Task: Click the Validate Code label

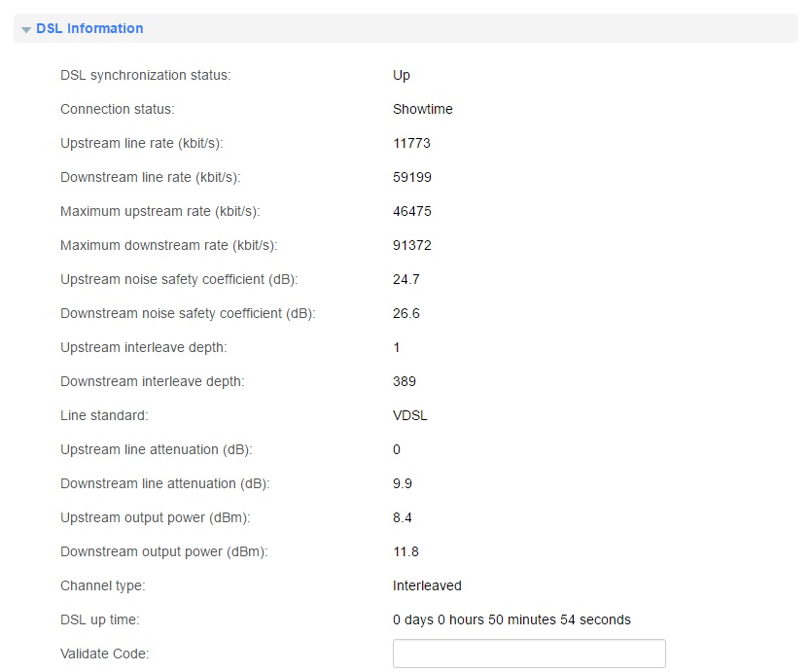Action: [104, 654]
